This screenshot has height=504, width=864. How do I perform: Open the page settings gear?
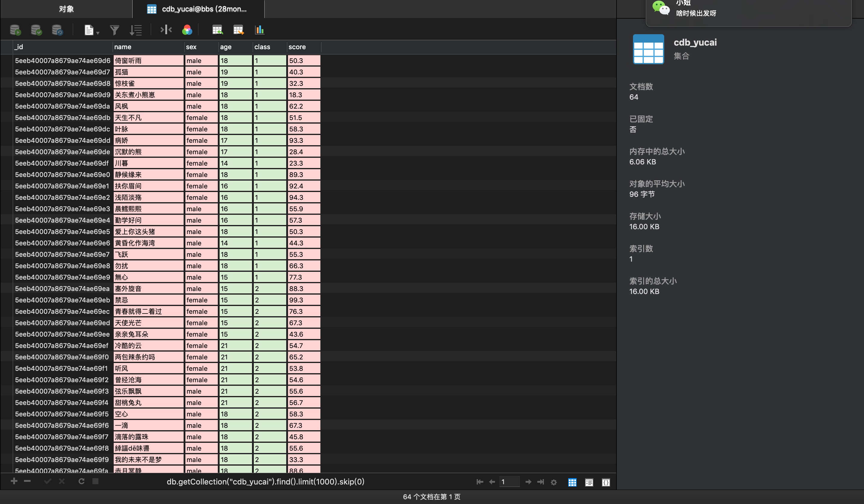(554, 482)
